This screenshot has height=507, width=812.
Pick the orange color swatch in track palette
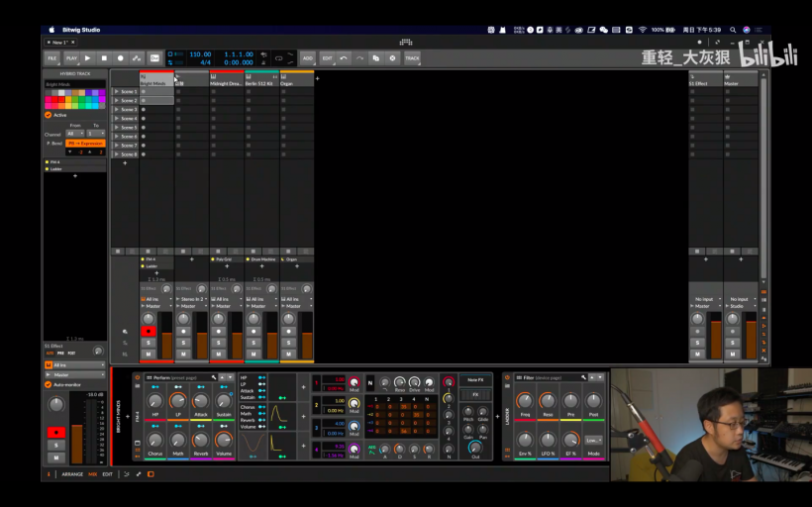(x=61, y=106)
